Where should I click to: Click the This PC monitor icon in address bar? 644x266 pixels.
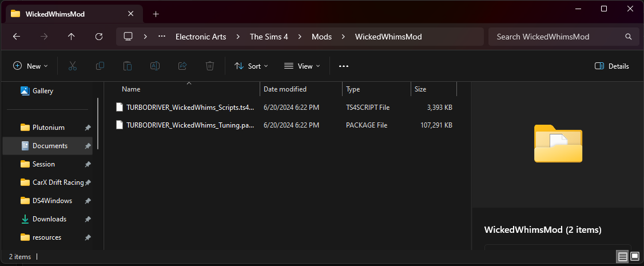128,37
